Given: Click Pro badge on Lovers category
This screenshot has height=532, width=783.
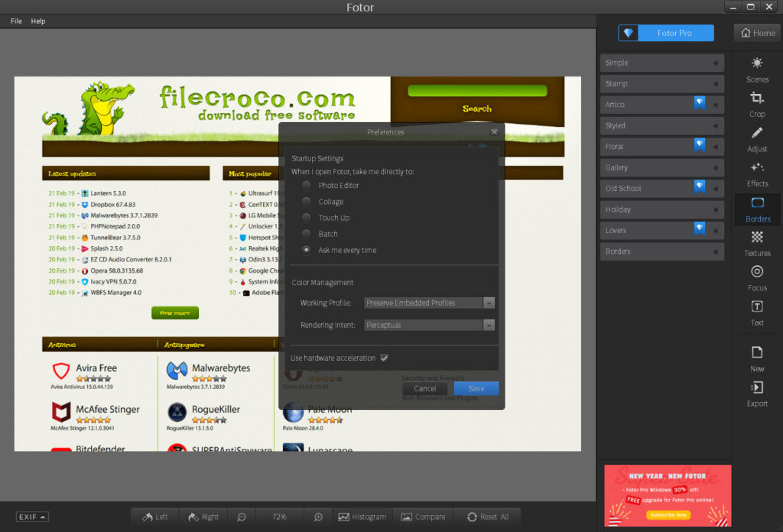Looking at the screenshot, I should [700, 229].
